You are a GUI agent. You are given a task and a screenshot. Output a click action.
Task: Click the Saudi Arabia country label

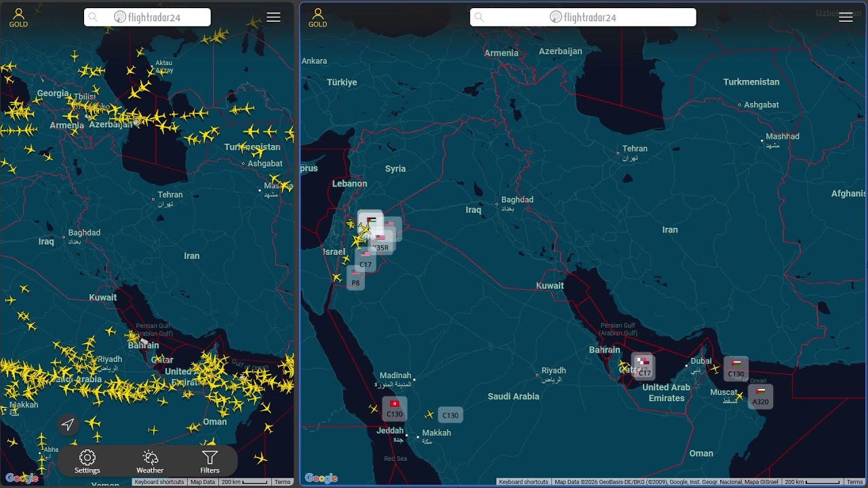[x=513, y=396]
